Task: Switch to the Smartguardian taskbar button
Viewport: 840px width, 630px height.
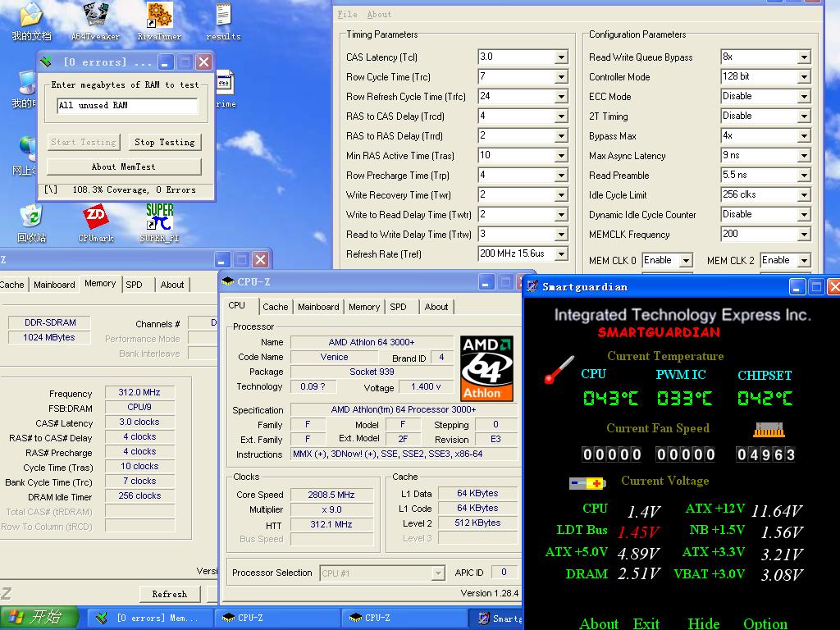Action: pyautogui.click(x=495, y=619)
